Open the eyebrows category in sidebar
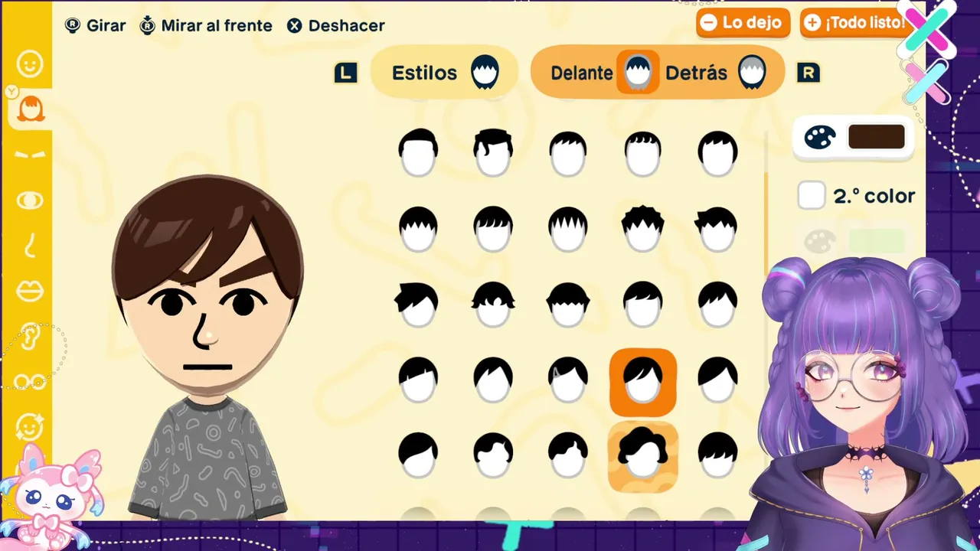 click(30, 154)
